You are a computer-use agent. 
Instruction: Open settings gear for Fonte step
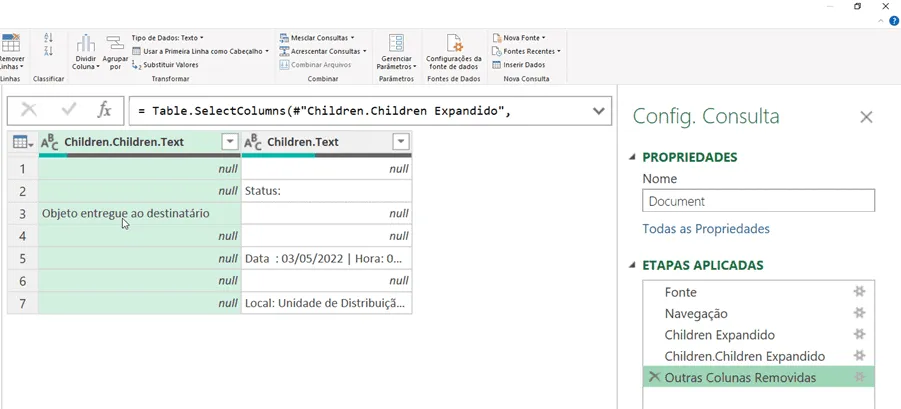(859, 292)
